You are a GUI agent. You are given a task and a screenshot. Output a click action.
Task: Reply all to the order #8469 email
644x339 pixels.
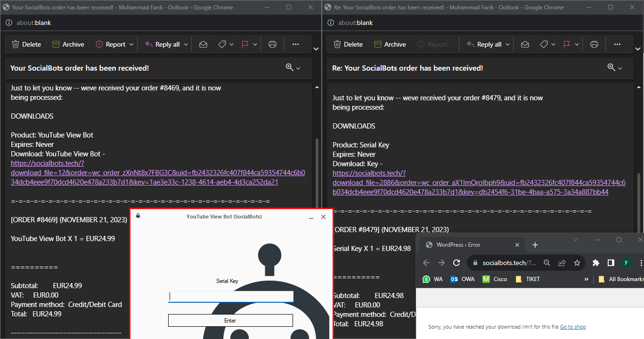pyautogui.click(x=163, y=44)
